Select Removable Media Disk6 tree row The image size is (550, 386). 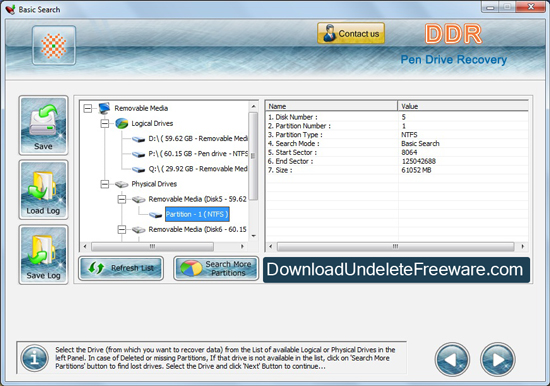(197, 229)
